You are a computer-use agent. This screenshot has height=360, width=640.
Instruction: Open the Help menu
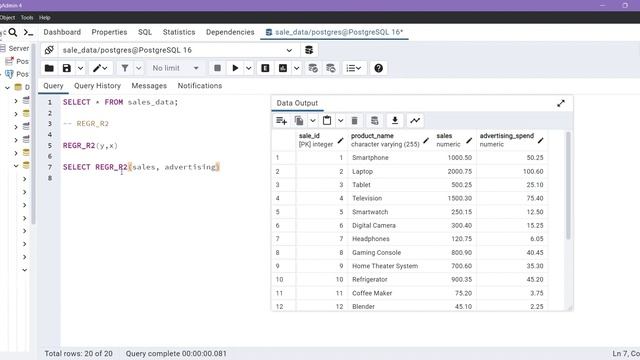click(x=44, y=18)
